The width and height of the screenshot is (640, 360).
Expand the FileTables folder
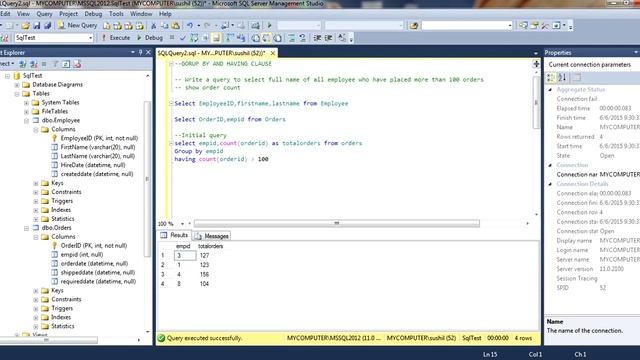[x=26, y=111]
